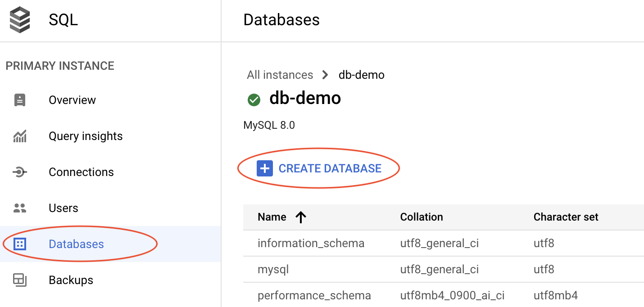Click the CREATE DATABASE button
Image resolution: width=644 pixels, height=307 pixels.
pos(330,168)
